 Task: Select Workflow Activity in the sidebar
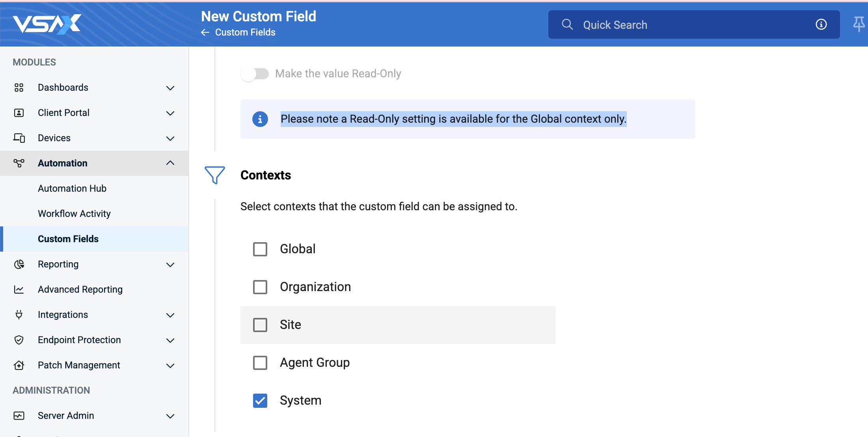74,213
